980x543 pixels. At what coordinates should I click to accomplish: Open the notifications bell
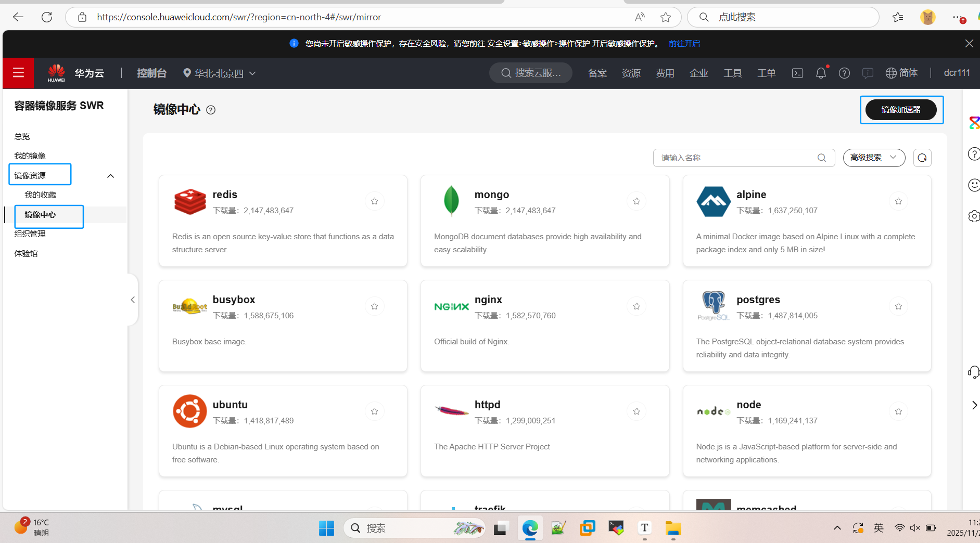pyautogui.click(x=821, y=73)
